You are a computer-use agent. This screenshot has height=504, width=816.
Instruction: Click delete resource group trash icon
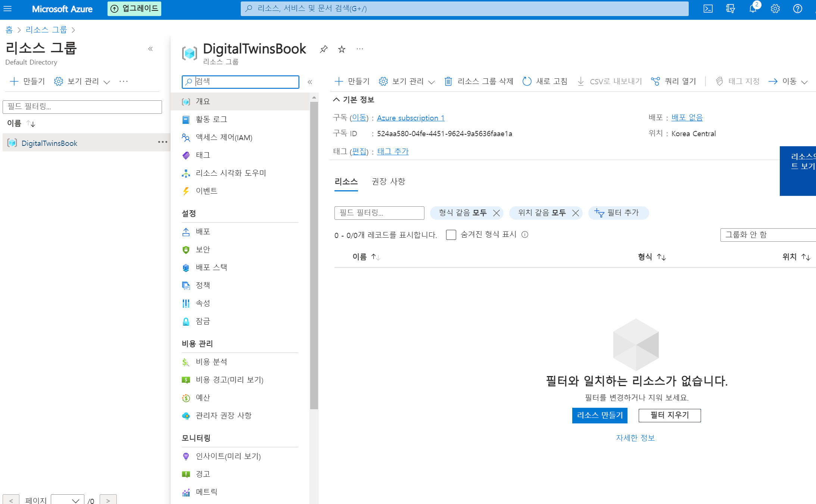tap(448, 81)
